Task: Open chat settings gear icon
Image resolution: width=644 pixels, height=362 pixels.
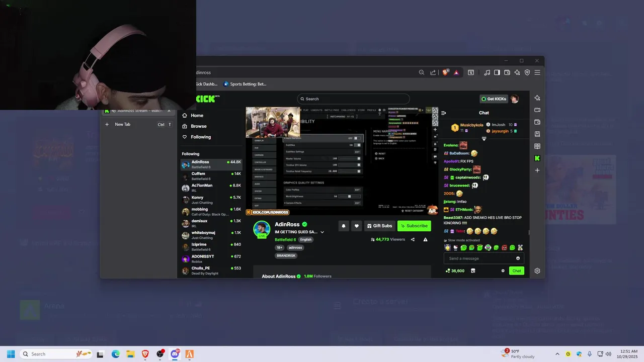Action: [x=503, y=270]
